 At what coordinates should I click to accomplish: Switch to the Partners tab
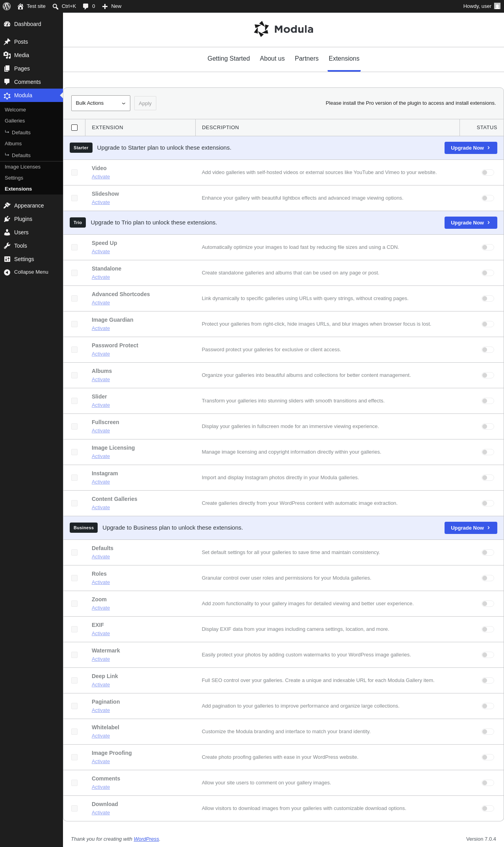point(307,59)
